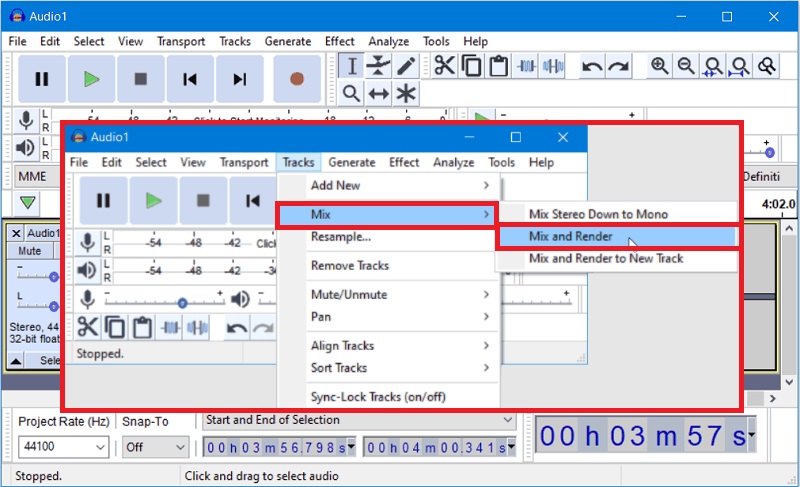The height and width of the screenshot is (487, 800).
Task: Choose Mix Stereo Down to Mono
Action: tap(616, 214)
